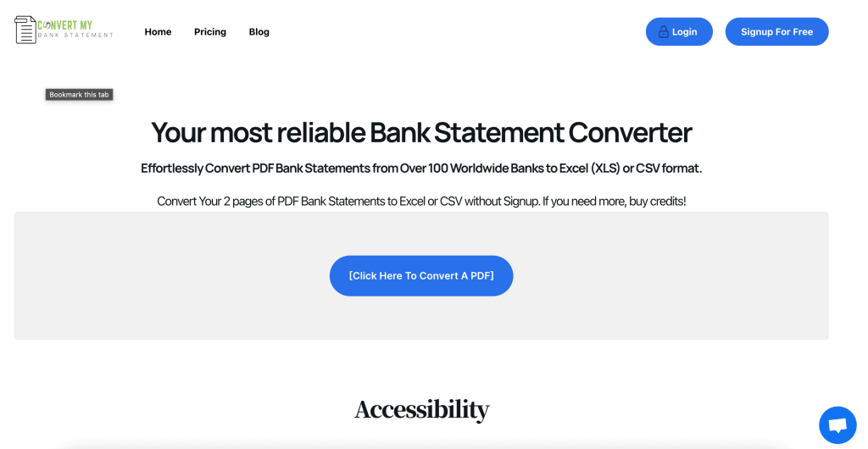Click the 'buy credits!' text
Image resolution: width=868 pixels, height=449 pixels.
pyautogui.click(x=658, y=202)
